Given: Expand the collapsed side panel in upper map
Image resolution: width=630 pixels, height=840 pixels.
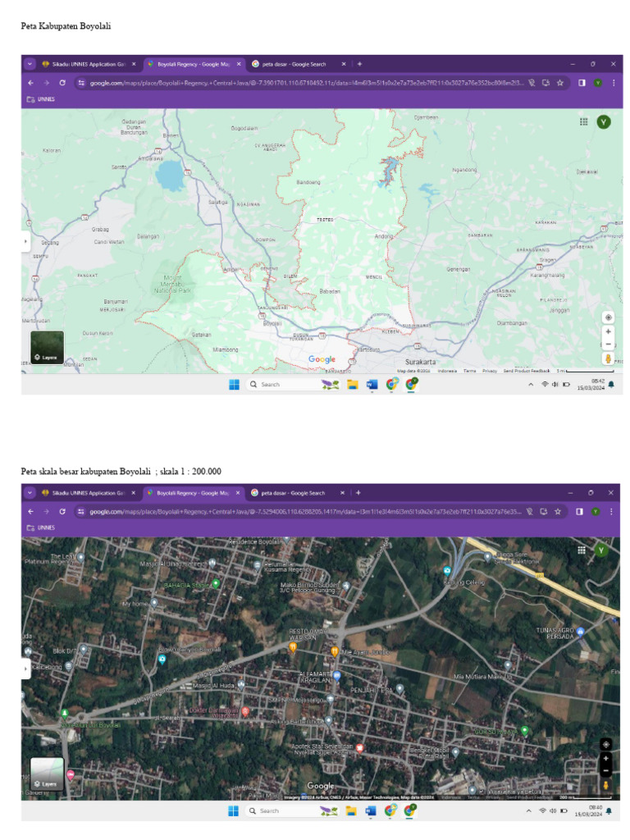Looking at the screenshot, I should (x=25, y=242).
